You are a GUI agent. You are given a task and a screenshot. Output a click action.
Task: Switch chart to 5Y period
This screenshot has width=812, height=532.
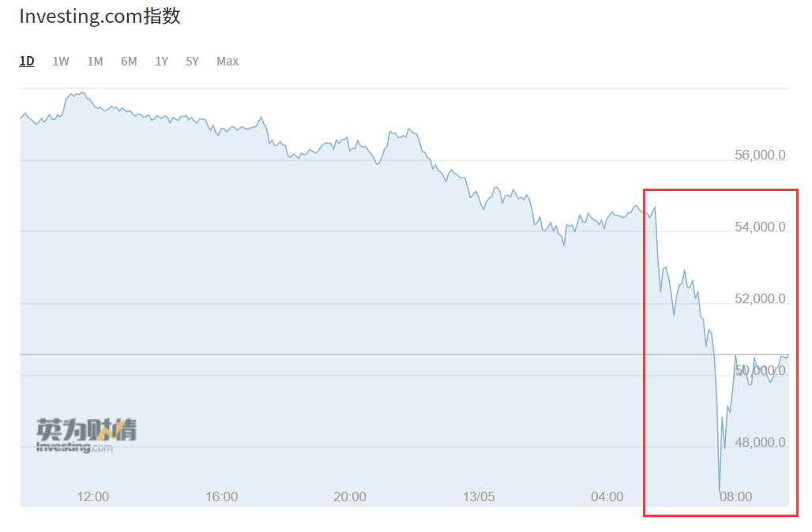[x=192, y=62]
